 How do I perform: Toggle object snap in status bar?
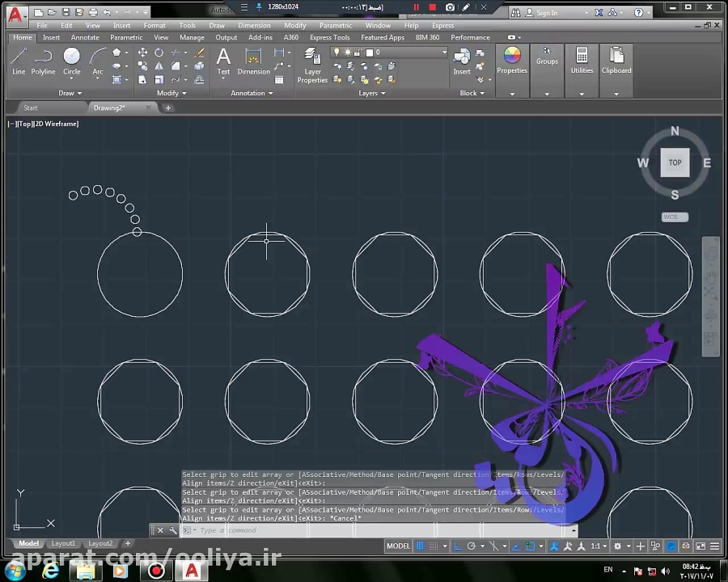(530, 546)
